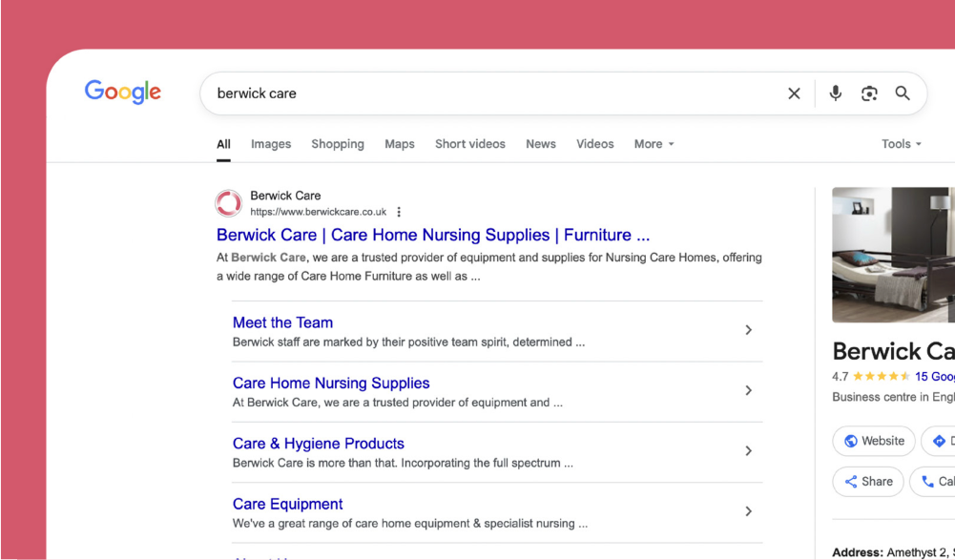The width and height of the screenshot is (955, 560).
Task: Open the Care Equipment sitelink
Action: pos(287,504)
